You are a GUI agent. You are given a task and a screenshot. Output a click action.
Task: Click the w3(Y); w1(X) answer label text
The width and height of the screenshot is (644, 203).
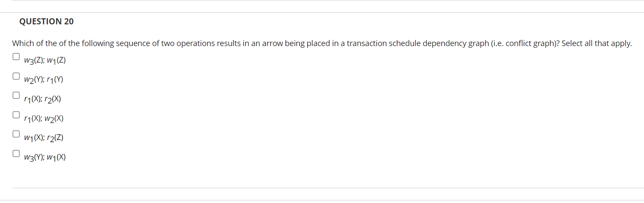click(45, 157)
